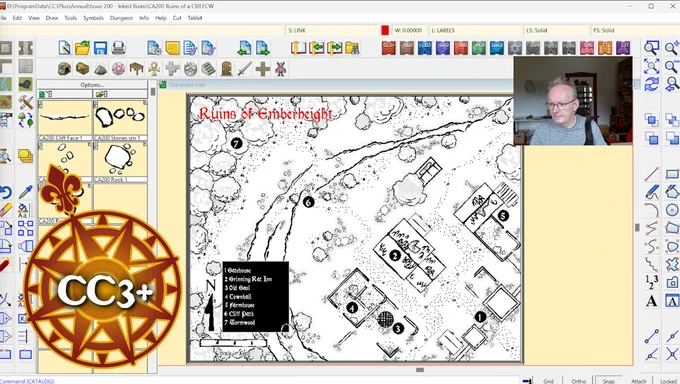Click the Zoom Window magnifier icon
680x384 pixels.
click(651, 48)
